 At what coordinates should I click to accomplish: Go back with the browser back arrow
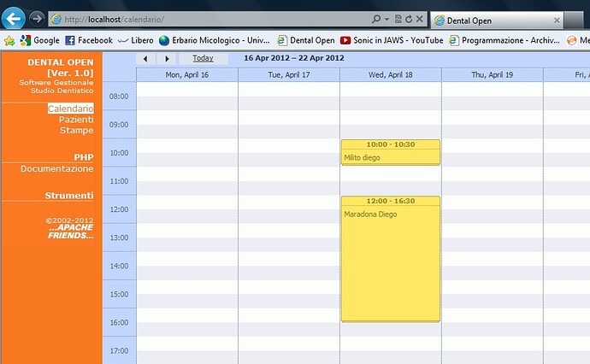(x=13, y=19)
